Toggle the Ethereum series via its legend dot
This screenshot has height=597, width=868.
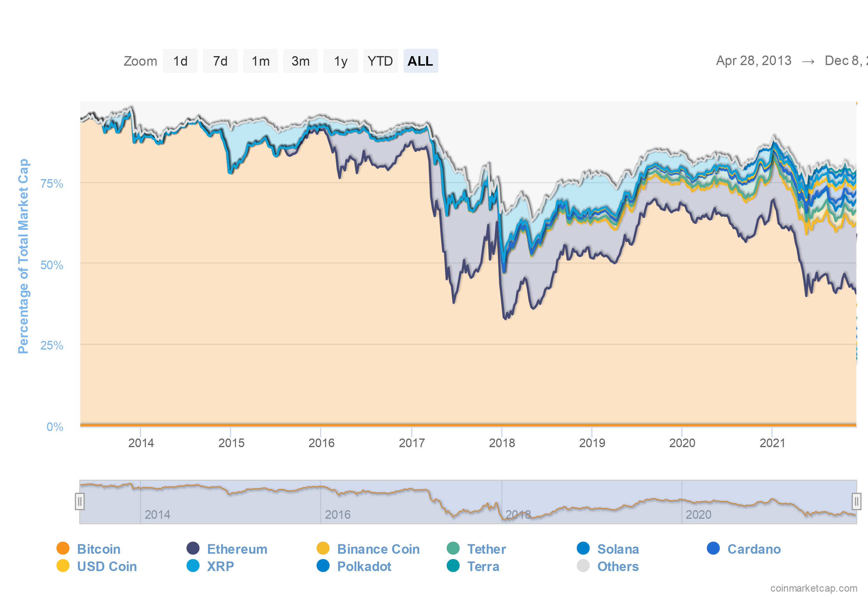pyautogui.click(x=193, y=549)
